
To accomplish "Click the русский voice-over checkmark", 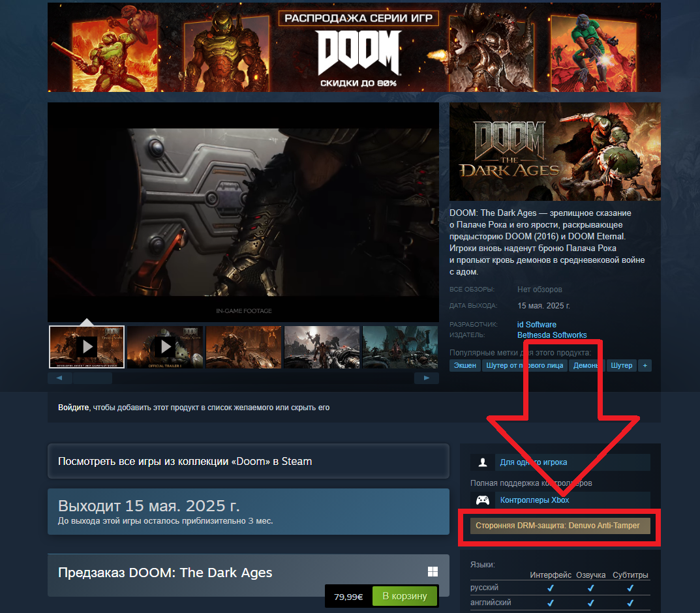I will (590, 588).
